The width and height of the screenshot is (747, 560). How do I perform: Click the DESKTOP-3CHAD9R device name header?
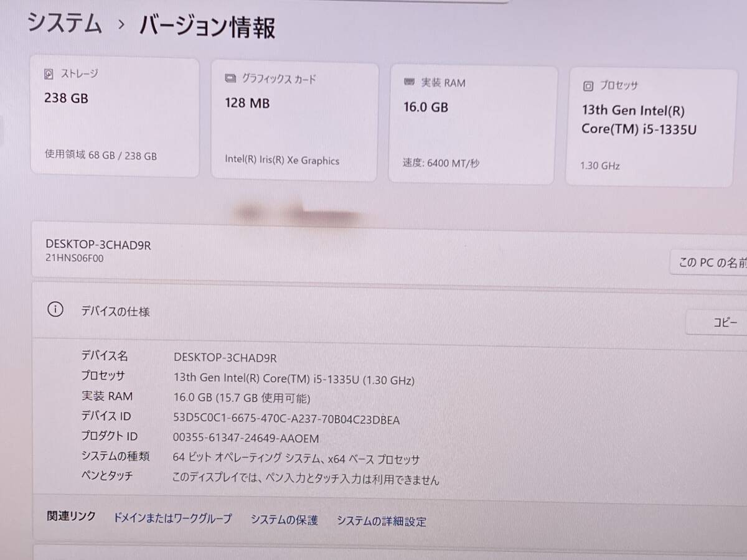click(x=98, y=245)
